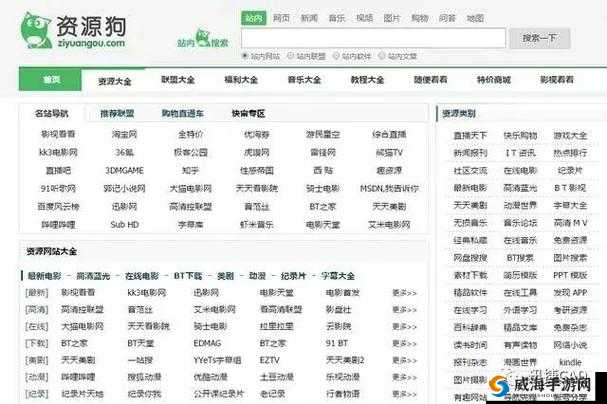The width and height of the screenshot is (607, 404).
Task: Open 资源大全 in the navigation bar
Action: point(115,81)
